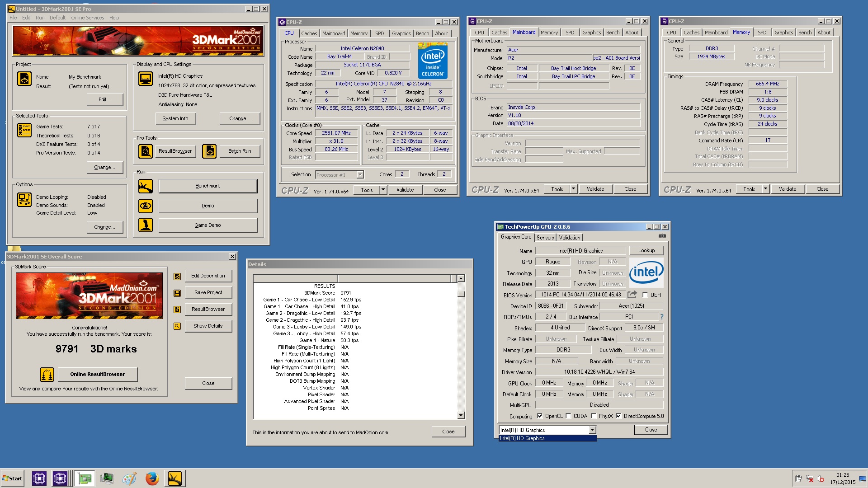Click the Intel logo in GPU-Z
868x488 pixels.
(646, 272)
